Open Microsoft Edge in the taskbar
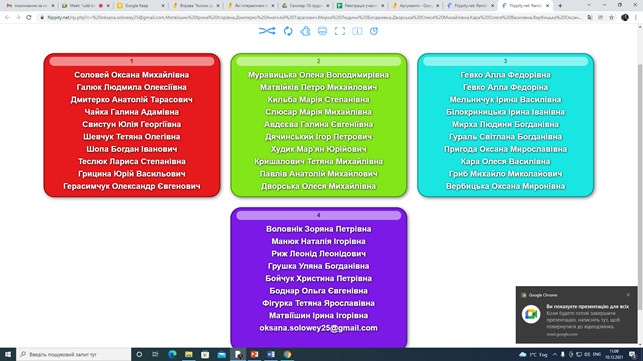This screenshot has width=643, height=361. pos(172,354)
